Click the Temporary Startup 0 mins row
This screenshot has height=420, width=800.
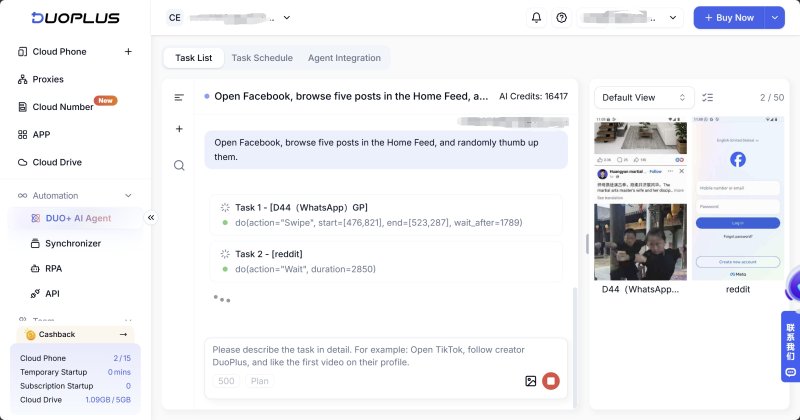pyautogui.click(x=75, y=372)
